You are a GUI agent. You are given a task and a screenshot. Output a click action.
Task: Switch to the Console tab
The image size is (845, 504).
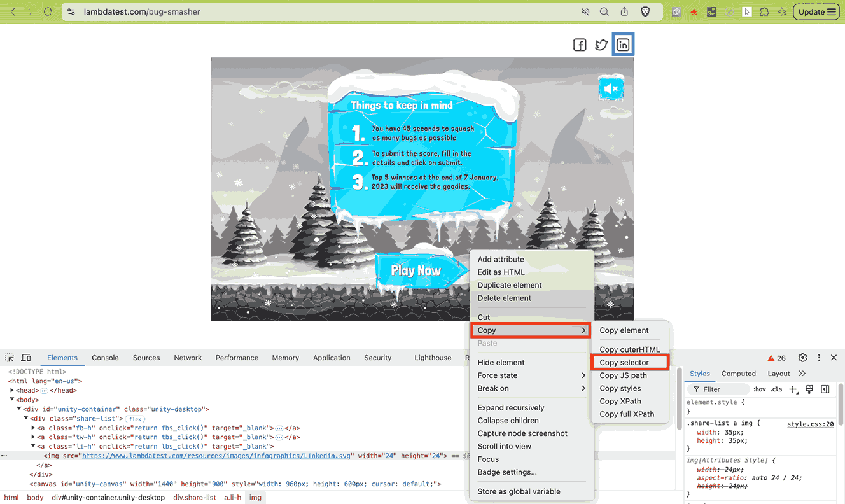(x=105, y=358)
